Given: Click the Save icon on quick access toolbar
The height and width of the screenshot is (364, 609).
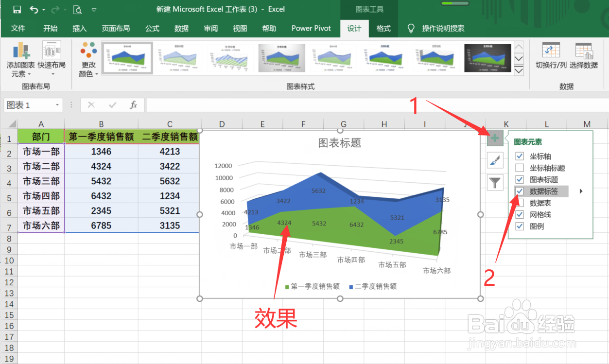Looking at the screenshot, I should tap(17, 9).
